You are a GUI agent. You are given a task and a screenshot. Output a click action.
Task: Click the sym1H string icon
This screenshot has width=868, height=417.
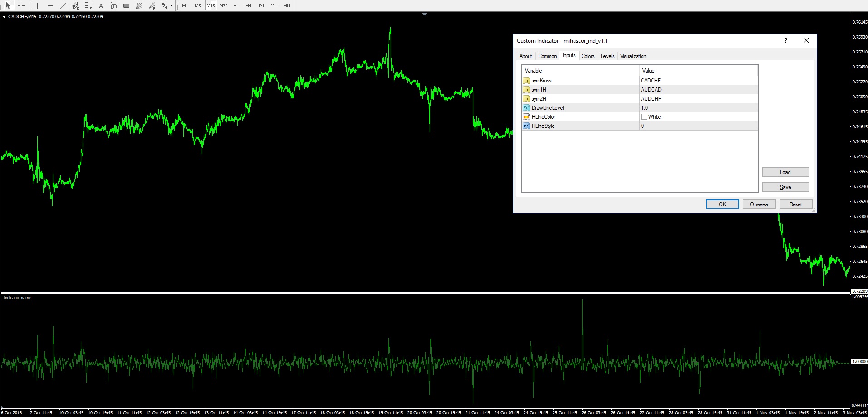(x=526, y=90)
